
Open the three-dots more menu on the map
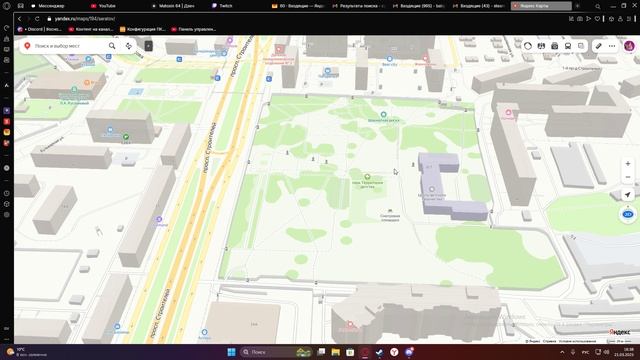pos(612,46)
